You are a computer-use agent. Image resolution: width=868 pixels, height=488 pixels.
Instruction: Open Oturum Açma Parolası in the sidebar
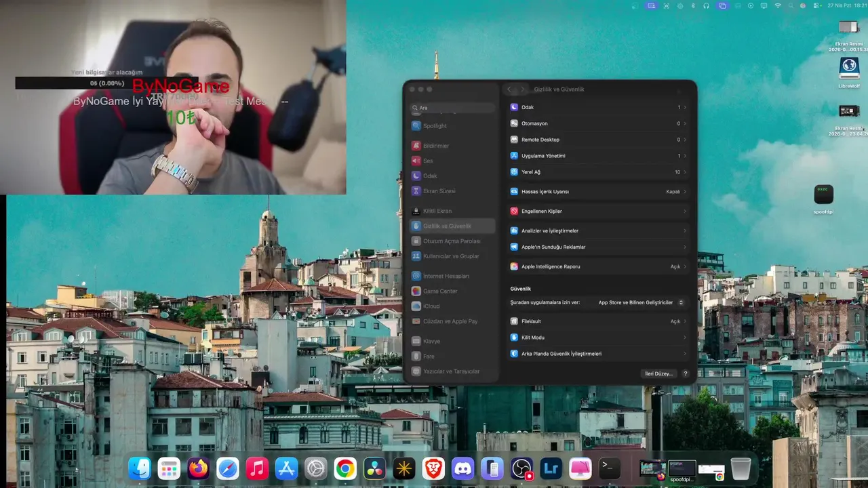453,241
